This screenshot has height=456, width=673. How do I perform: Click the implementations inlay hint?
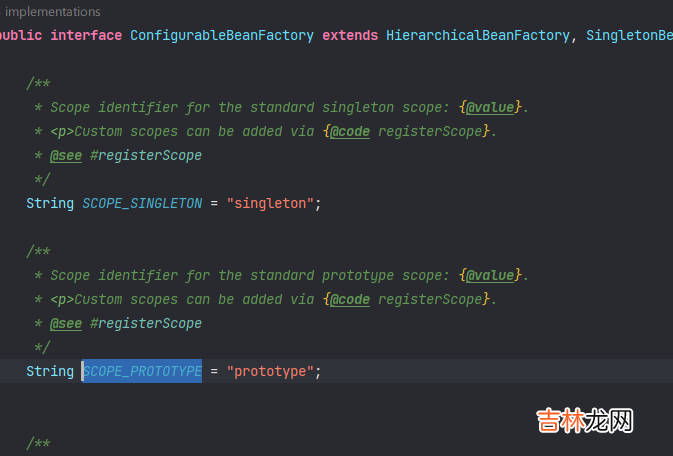tap(53, 12)
